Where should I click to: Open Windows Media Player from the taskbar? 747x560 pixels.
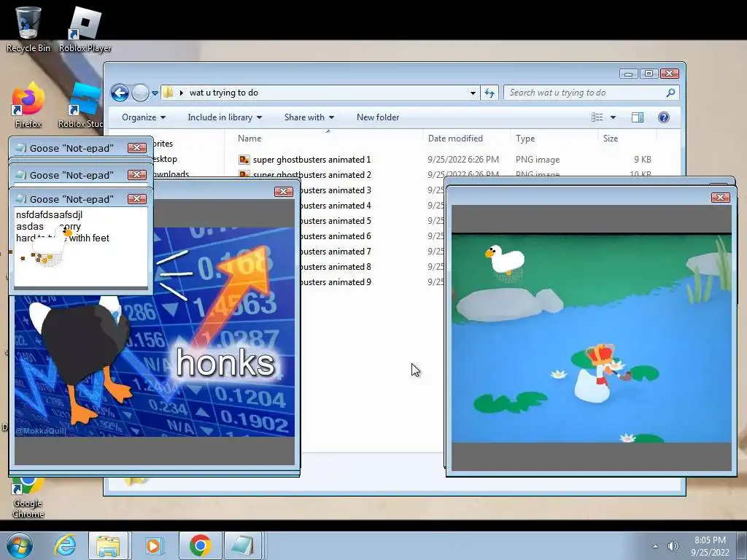(x=153, y=545)
